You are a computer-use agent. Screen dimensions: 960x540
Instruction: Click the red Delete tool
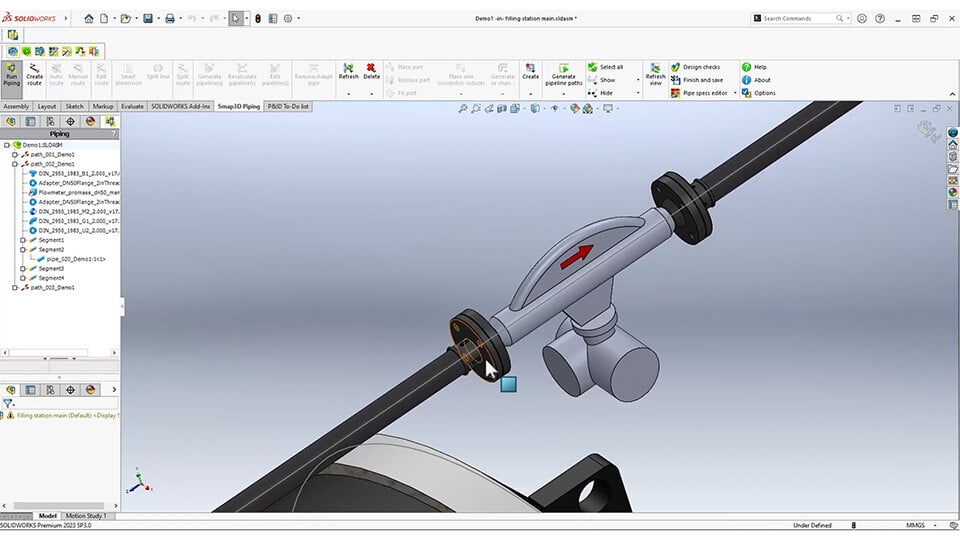pos(371,71)
